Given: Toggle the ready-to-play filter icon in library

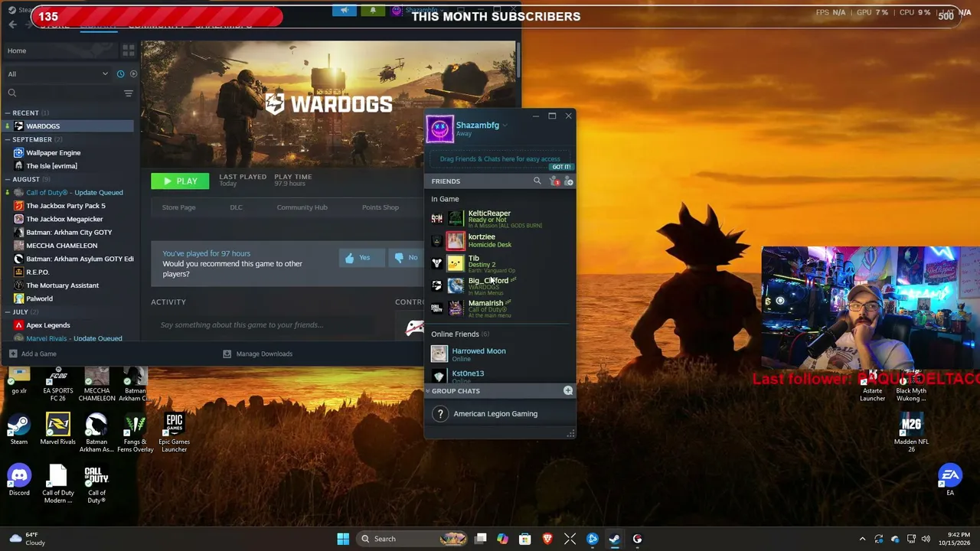Looking at the screenshot, I should pyautogui.click(x=133, y=74).
